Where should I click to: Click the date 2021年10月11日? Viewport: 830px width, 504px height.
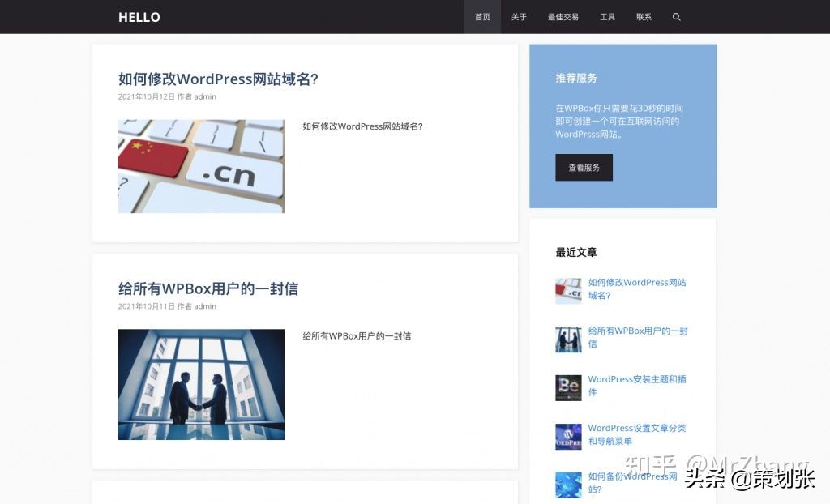coord(146,306)
